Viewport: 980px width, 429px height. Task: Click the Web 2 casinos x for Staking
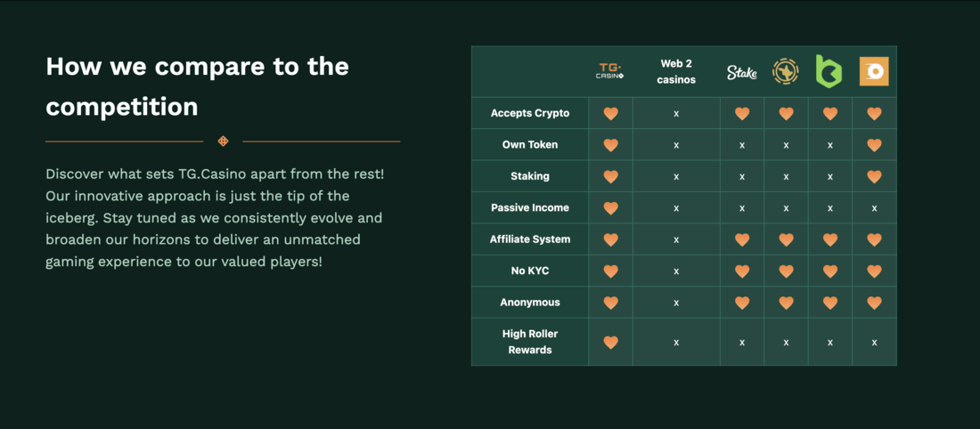(676, 177)
